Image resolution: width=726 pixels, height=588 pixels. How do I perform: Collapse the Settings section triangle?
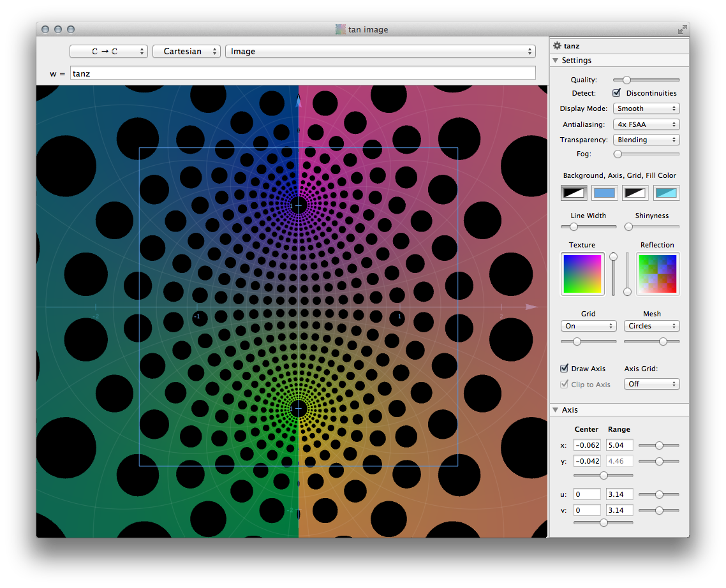pyautogui.click(x=555, y=61)
